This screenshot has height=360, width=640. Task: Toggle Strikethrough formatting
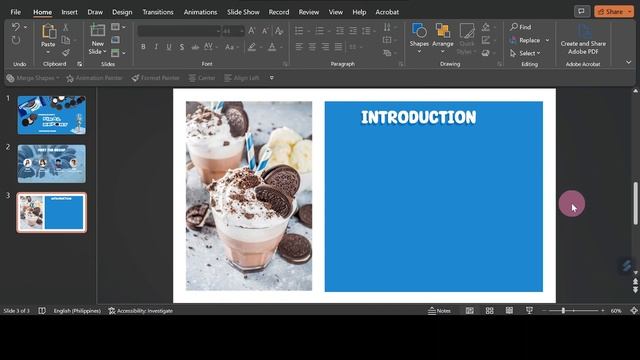coord(195,47)
